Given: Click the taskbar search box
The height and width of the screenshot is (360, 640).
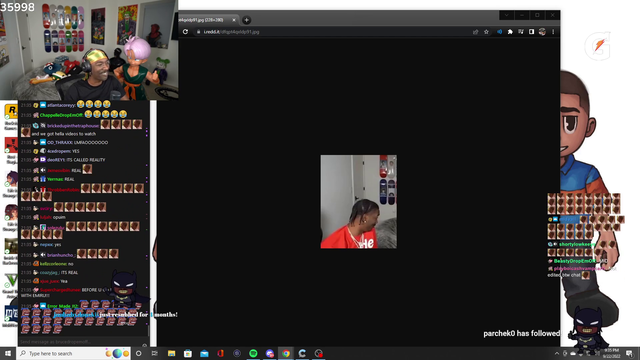Looking at the screenshot, I should 74,353.
